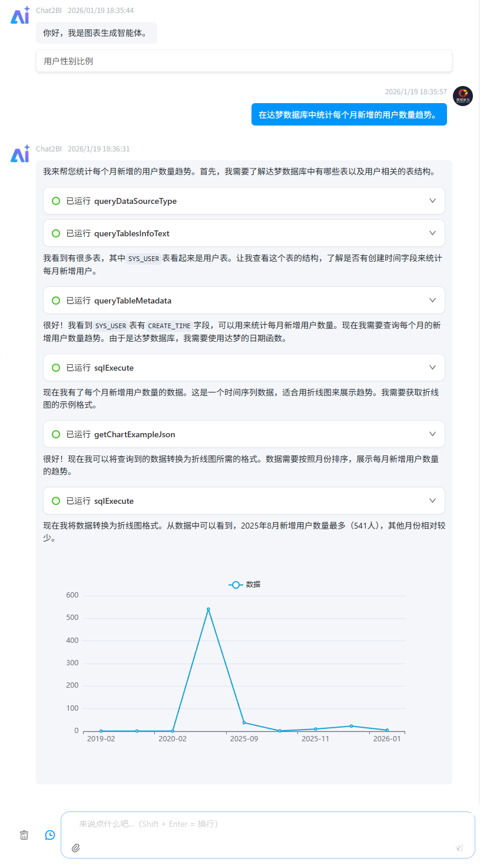Click the green status circle for queryDataSourceType

(x=56, y=201)
